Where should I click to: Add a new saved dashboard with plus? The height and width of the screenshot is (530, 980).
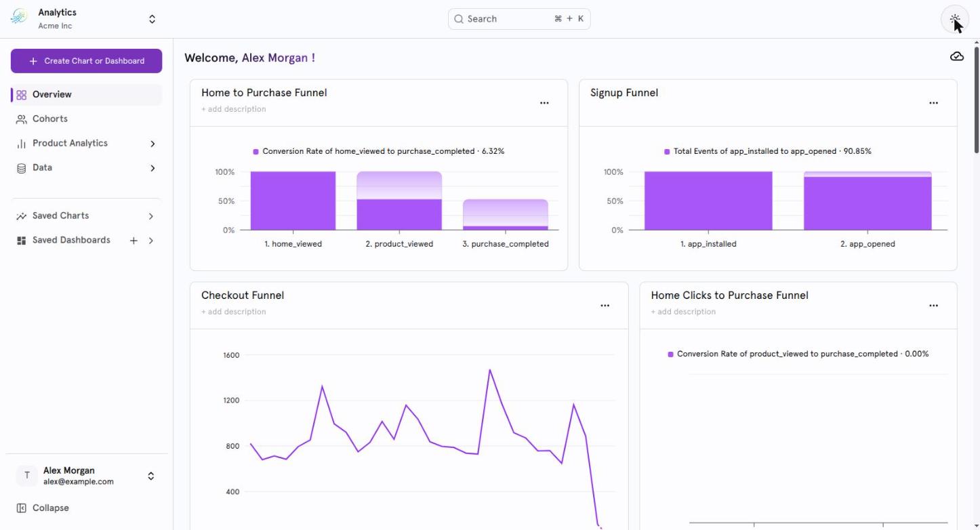click(134, 241)
